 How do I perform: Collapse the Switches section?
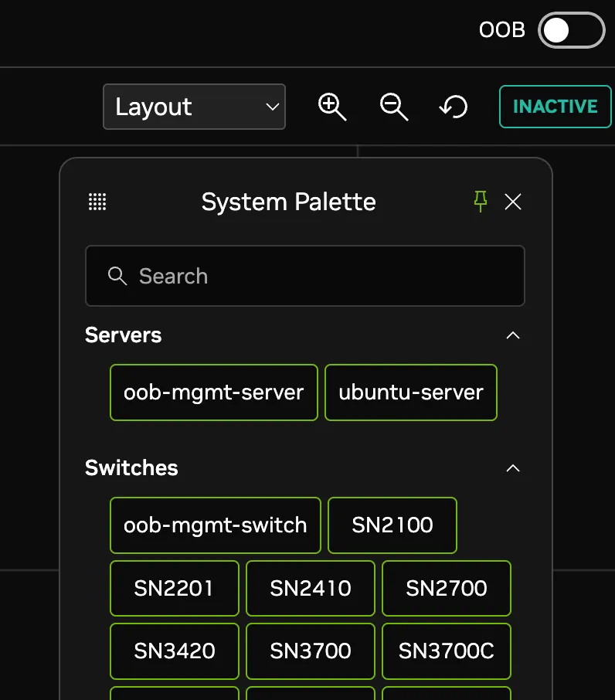click(x=513, y=468)
